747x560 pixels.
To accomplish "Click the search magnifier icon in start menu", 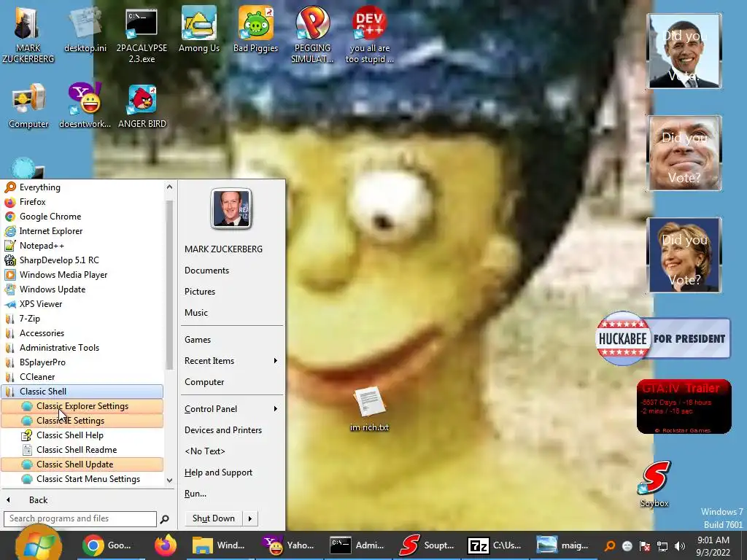I will pyautogui.click(x=165, y=519).
